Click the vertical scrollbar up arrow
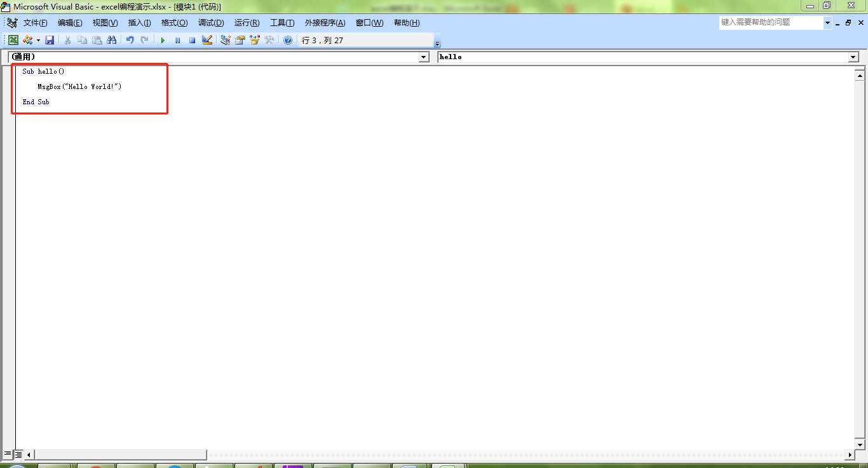 pos(860,76)
